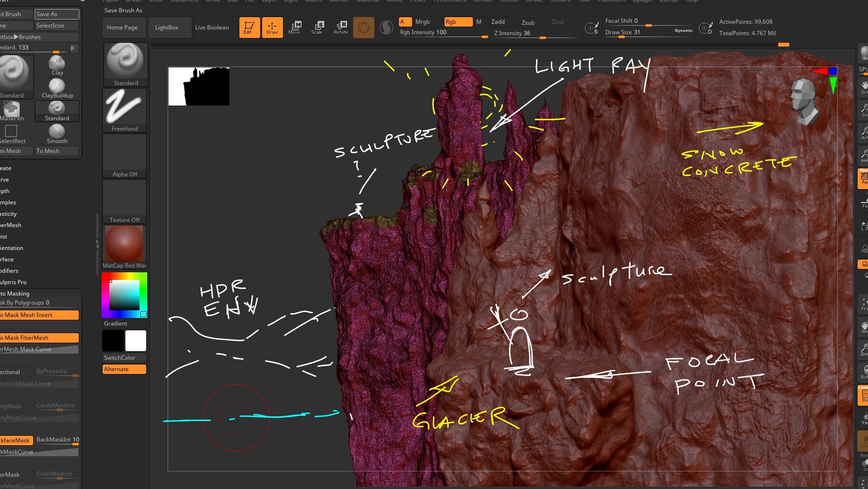Select the Smooth brush icon
Screen dimensions: 868x489
[57, 134]
